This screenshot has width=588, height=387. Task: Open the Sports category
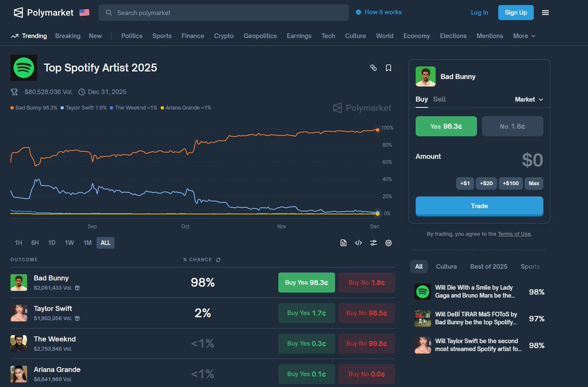coord(162,36)
